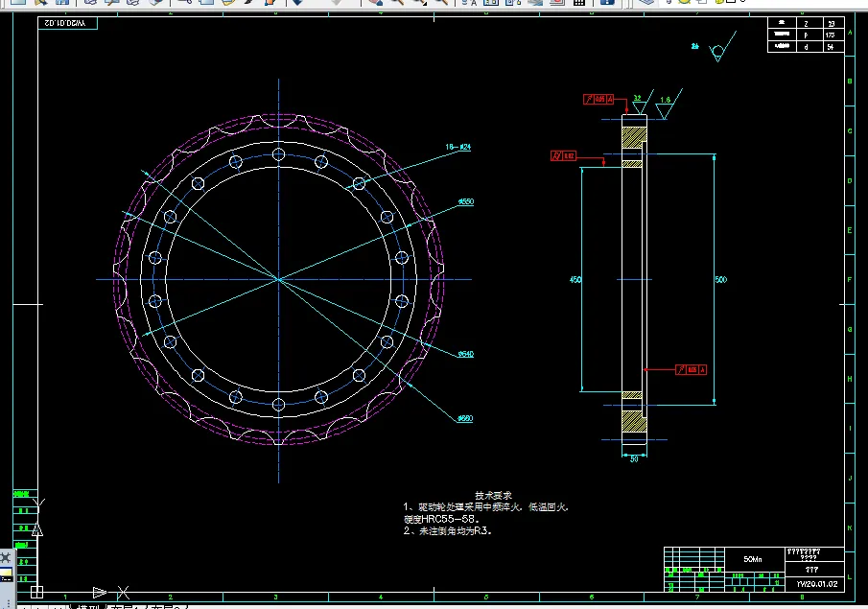Select the red tolerance frame near 450 dimension
868x609 pixels.
[x=563, y=156]
